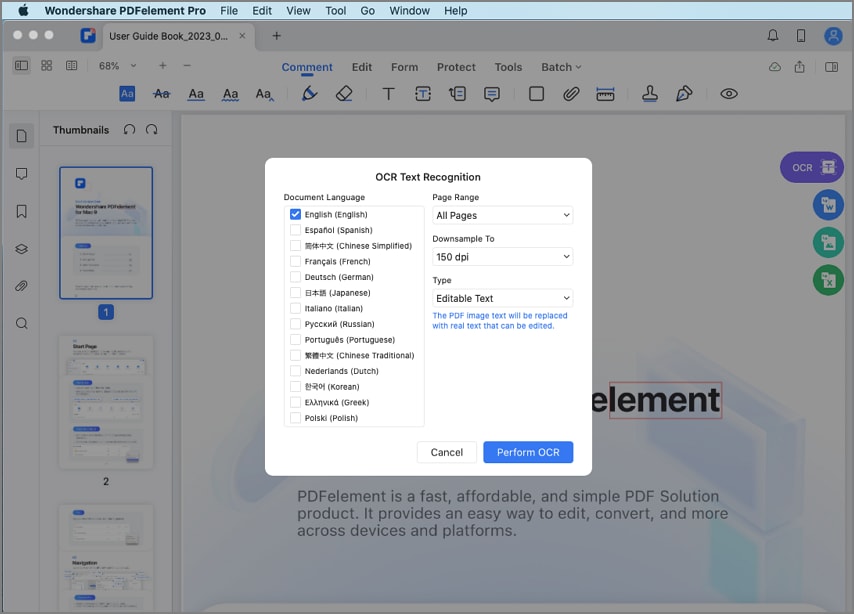
Task: Attach a file with paperclip tool
Action: coord(570,94)
